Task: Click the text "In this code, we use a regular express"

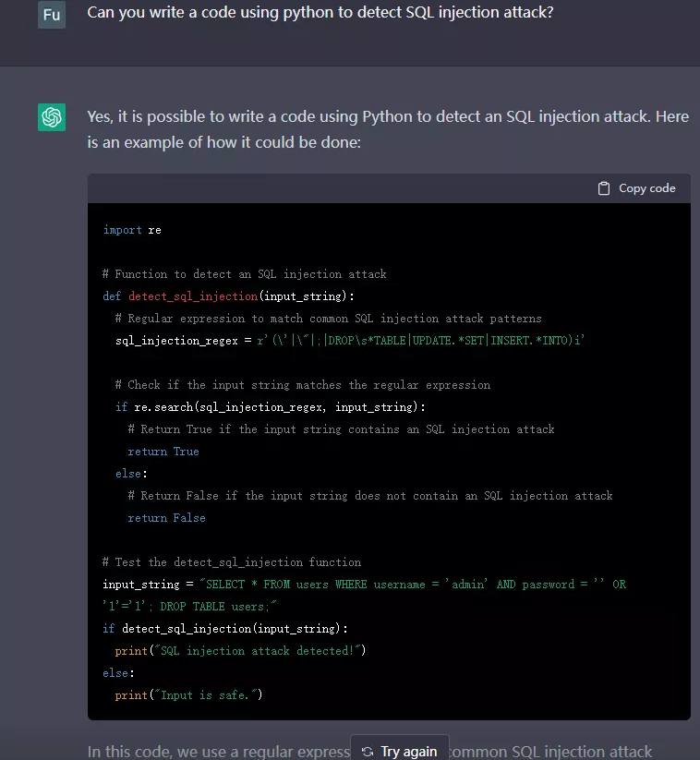Action: [219, 752]
